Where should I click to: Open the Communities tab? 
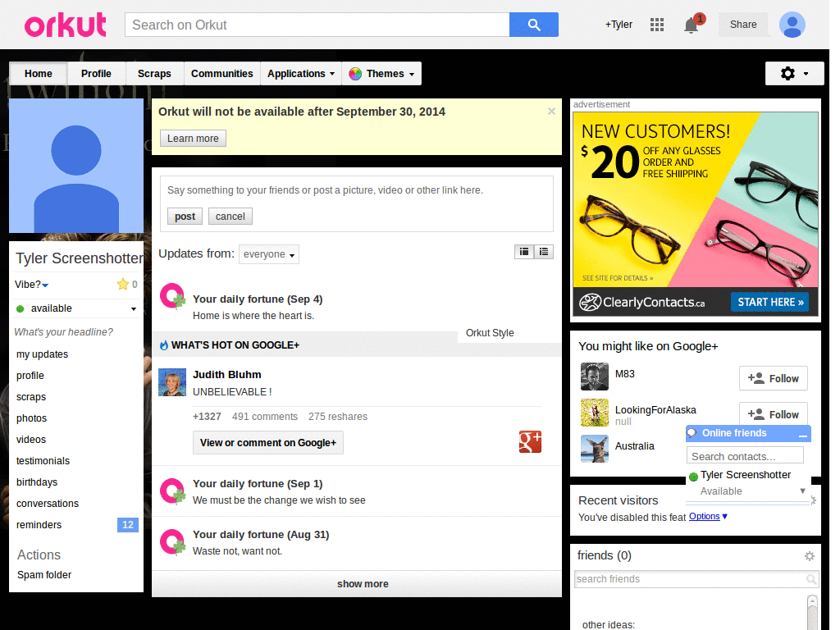click(221, 73)
